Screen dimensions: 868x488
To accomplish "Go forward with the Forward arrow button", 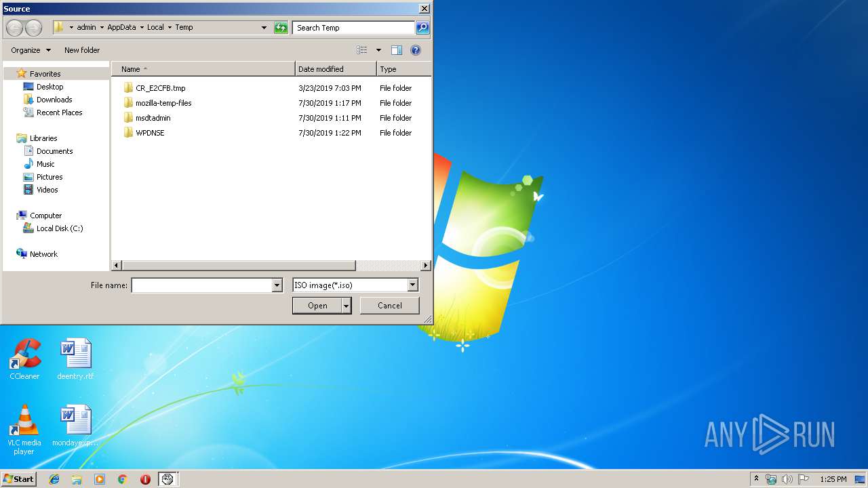I will tap(33, 28).
